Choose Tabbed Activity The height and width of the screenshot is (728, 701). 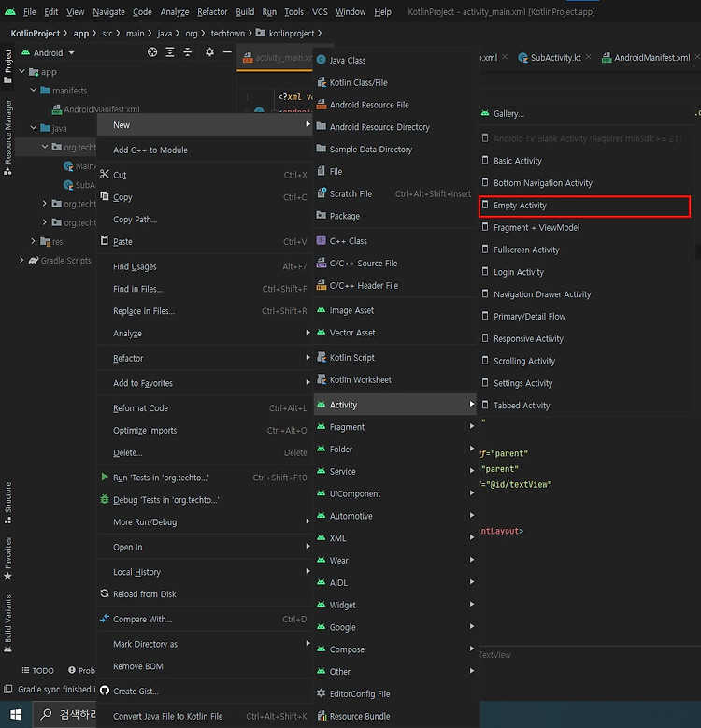[x=586, y=406]
